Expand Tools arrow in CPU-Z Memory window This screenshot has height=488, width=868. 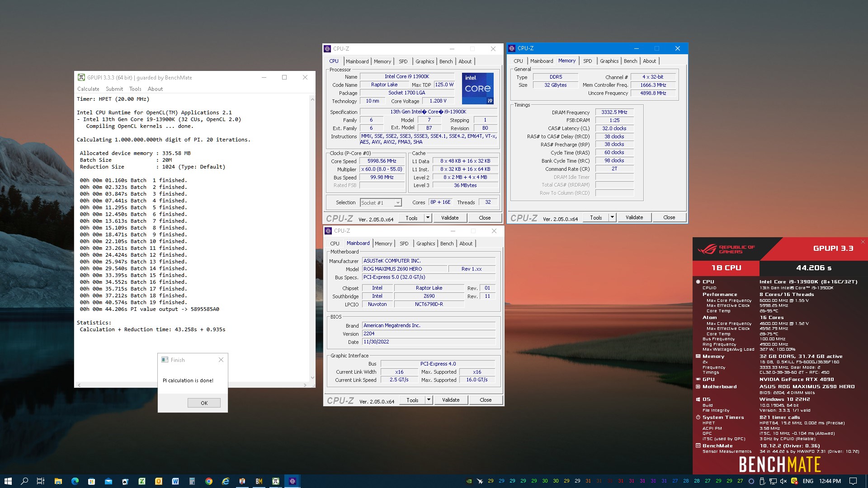[612, 217]
